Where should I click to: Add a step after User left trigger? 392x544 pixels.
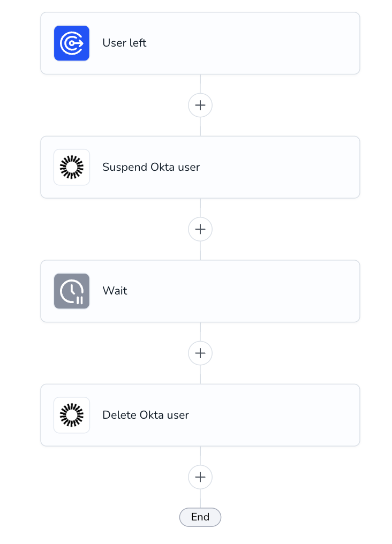200,105
